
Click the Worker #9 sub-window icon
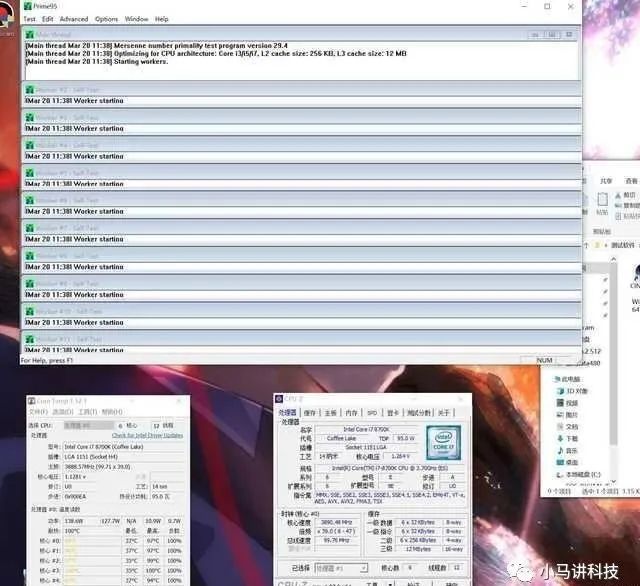click(x=30, y=284)
